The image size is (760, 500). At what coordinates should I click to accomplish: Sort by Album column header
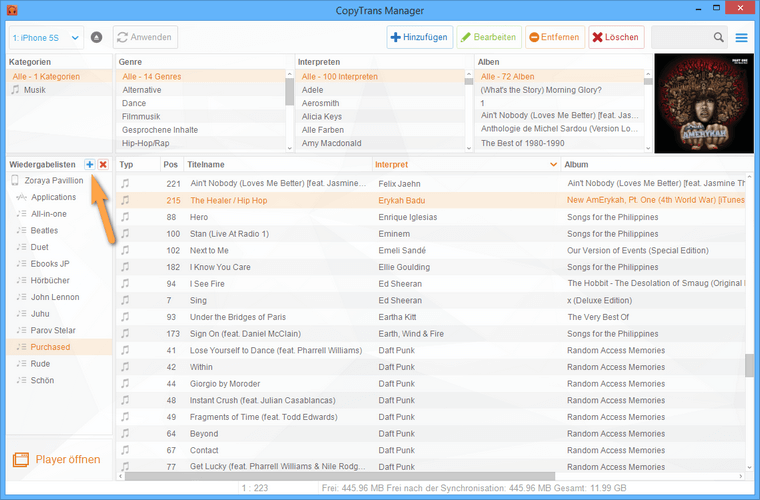[x=657, y=165]
